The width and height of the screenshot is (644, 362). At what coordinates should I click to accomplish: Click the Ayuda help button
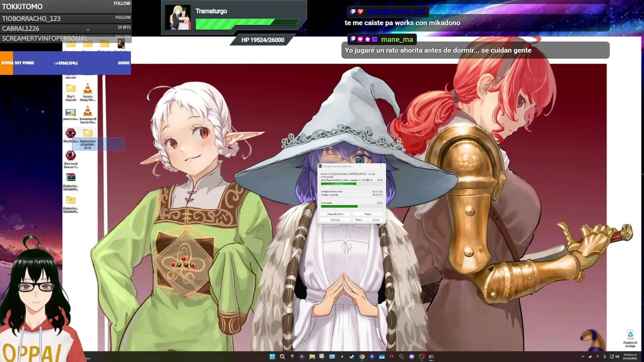(376, 220)
